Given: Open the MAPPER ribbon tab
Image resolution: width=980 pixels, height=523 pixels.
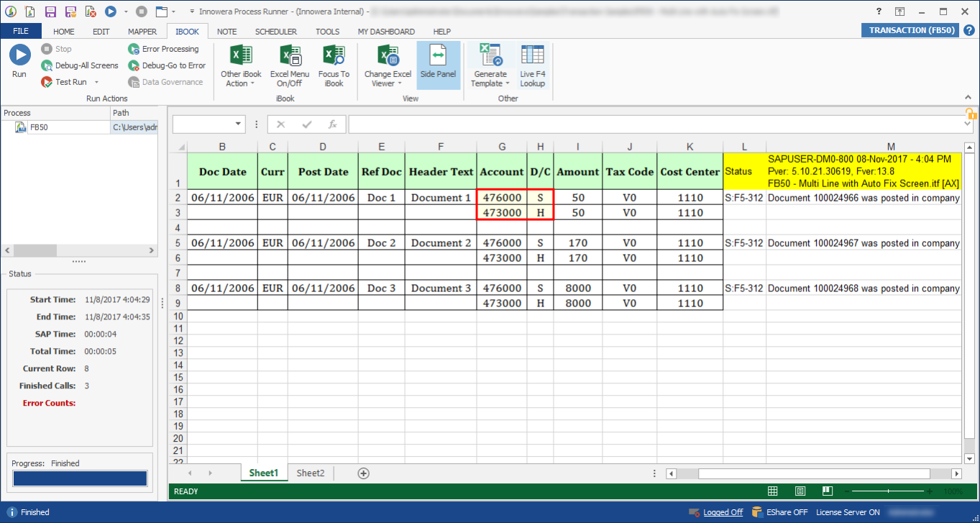Looking at the screenshot, I should (x=142, y=32).
